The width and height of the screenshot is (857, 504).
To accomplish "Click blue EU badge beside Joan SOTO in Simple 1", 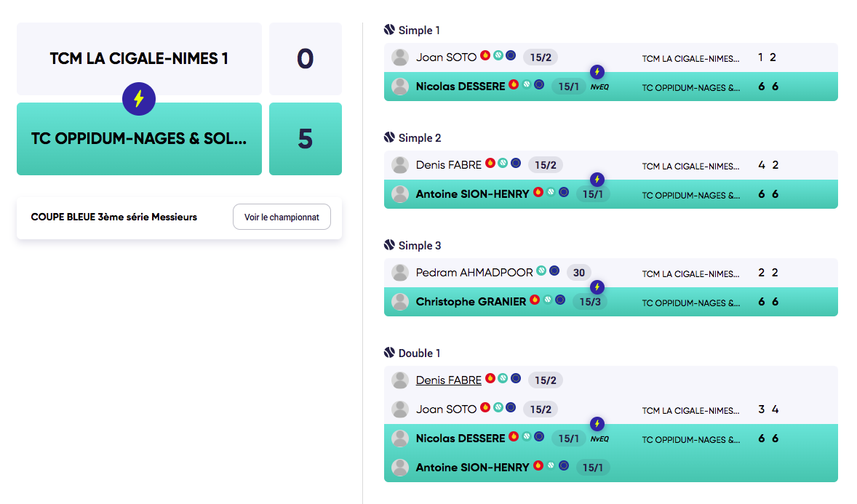I will [511, 55].
